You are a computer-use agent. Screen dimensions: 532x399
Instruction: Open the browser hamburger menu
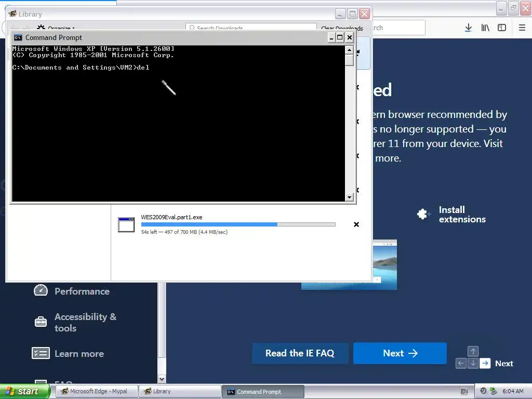point(522,28)
